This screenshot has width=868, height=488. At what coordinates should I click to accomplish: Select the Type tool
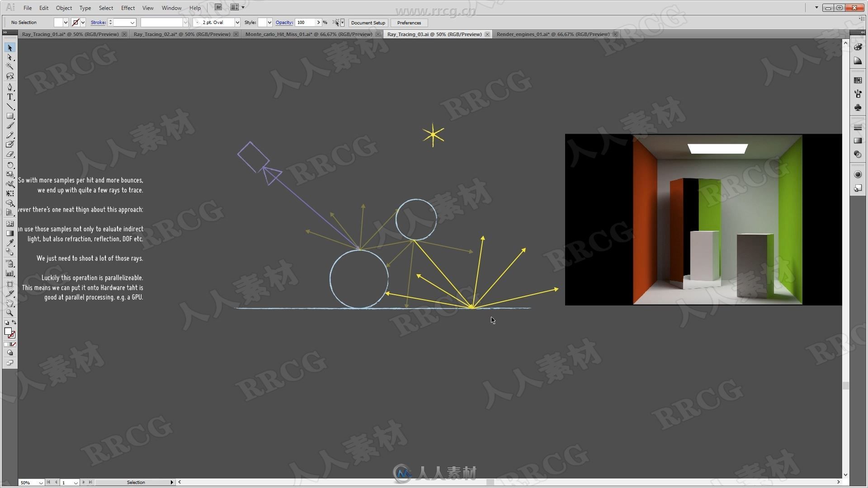click(10, 97)
